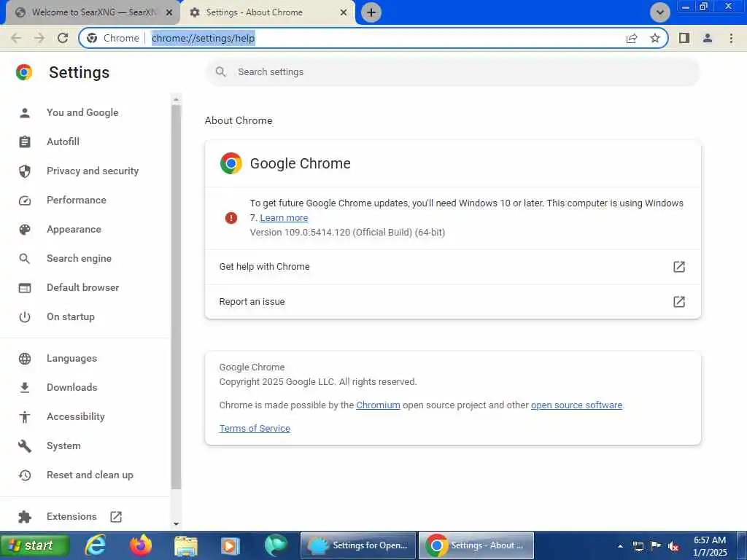This screenshot has height=560, width=747.
Task: Go to Search engine settings
Action: pyautogui.click(x=79, y=259)
